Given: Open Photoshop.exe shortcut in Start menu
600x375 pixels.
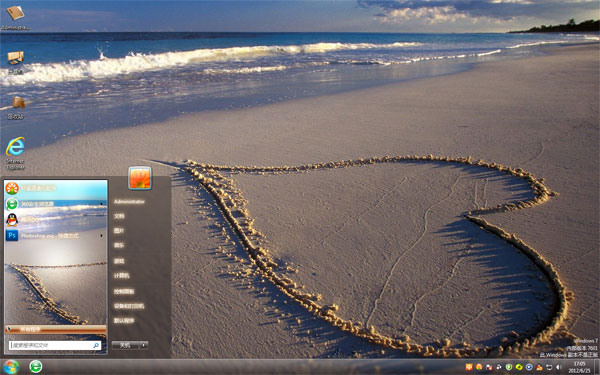Looking at the screenshot, I should tap(55, 235).
